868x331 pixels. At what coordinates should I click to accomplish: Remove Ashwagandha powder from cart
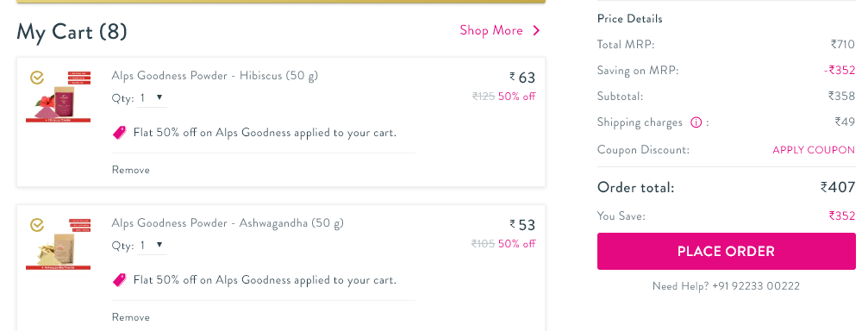click(x=131, y=317)
